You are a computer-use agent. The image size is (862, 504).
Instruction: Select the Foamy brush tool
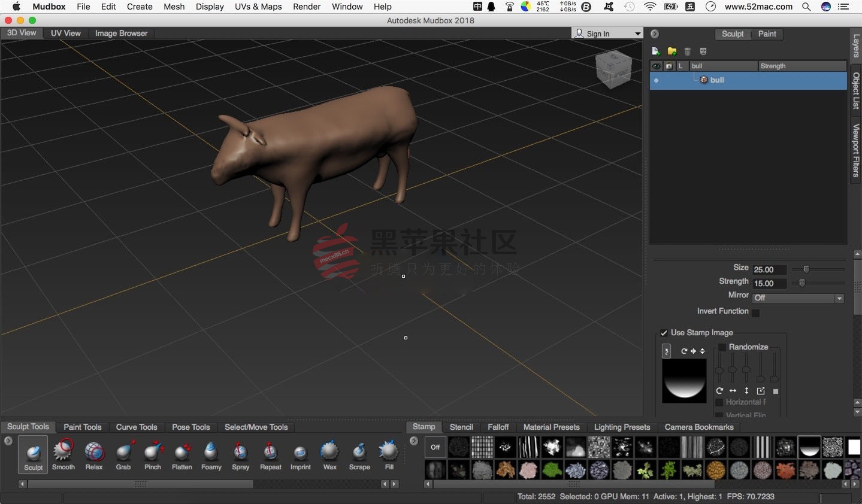click(x=211, y=455)
